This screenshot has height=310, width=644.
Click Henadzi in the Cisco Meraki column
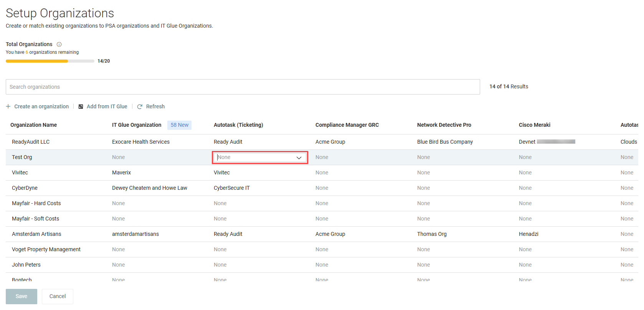(528, 234)
